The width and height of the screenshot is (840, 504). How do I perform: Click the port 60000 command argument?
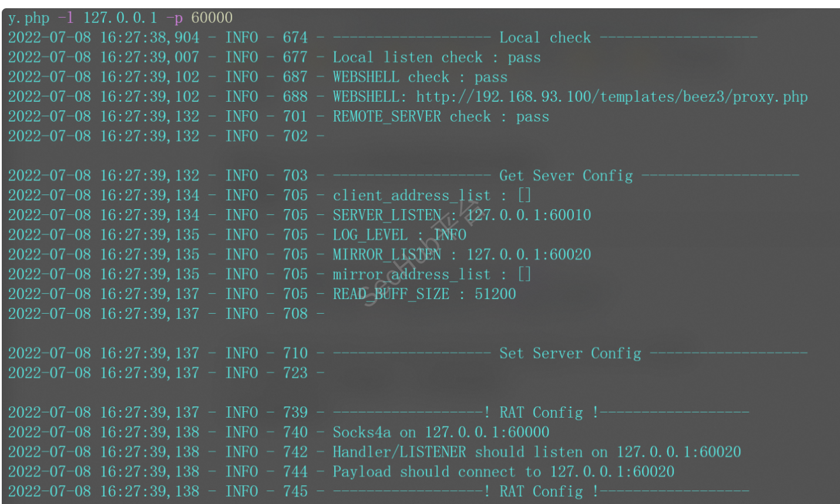click(x=212, y=18)
